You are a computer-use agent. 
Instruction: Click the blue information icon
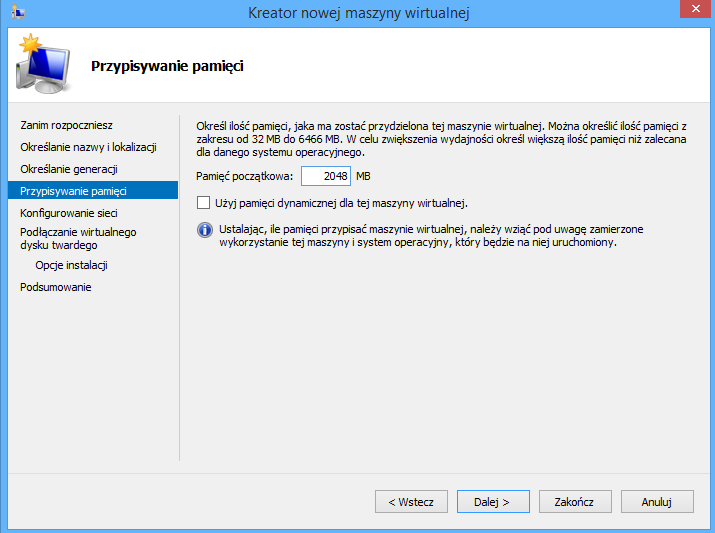[205, 230]
